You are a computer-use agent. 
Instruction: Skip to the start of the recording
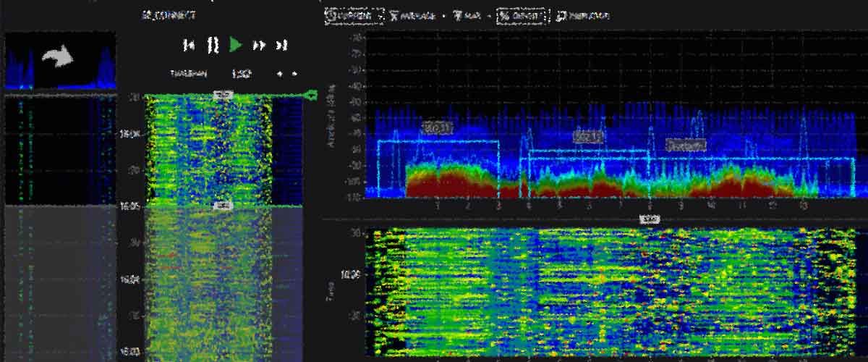189,45
